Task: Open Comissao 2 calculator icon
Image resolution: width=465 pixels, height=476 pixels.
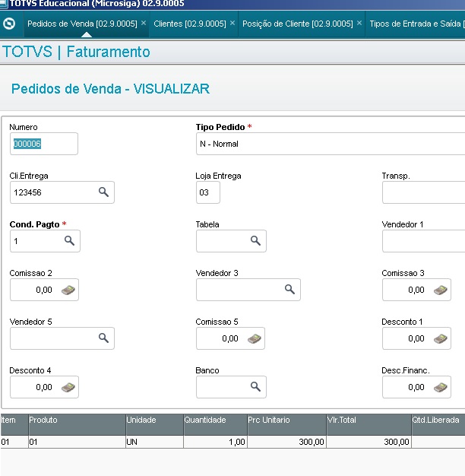Action: 68,290
